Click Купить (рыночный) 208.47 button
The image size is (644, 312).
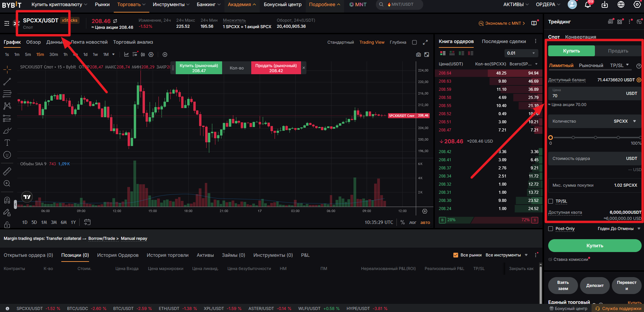tap(199, 68)
